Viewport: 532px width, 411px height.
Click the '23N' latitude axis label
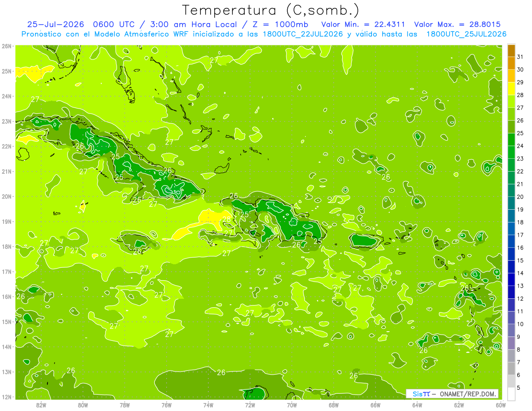pos(7,121)
